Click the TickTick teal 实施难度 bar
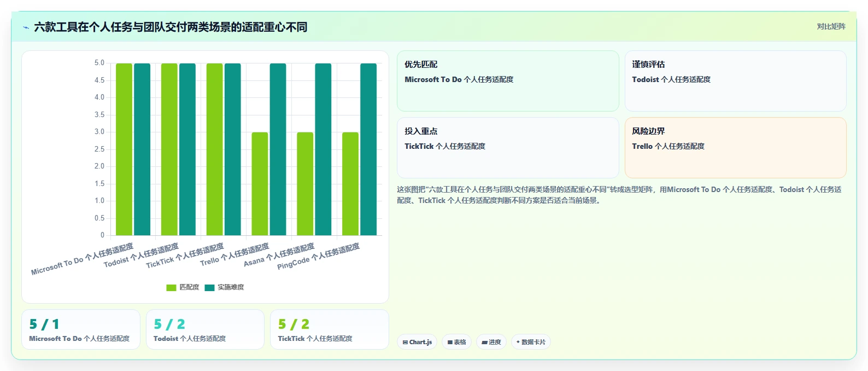The image size is (868, 371). coord(233,149)
